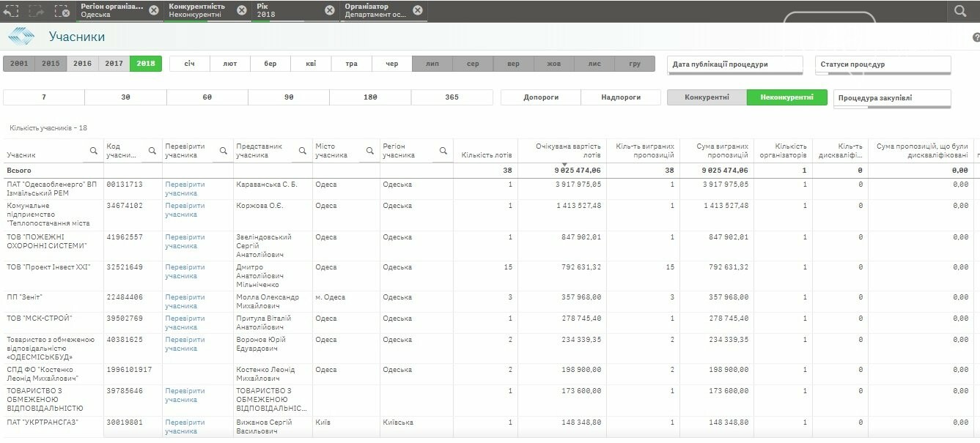Click search icon in Учасник column header
The height and width of the screenshot is (443, 980).
pyautogui.click(x=94, y=151)
